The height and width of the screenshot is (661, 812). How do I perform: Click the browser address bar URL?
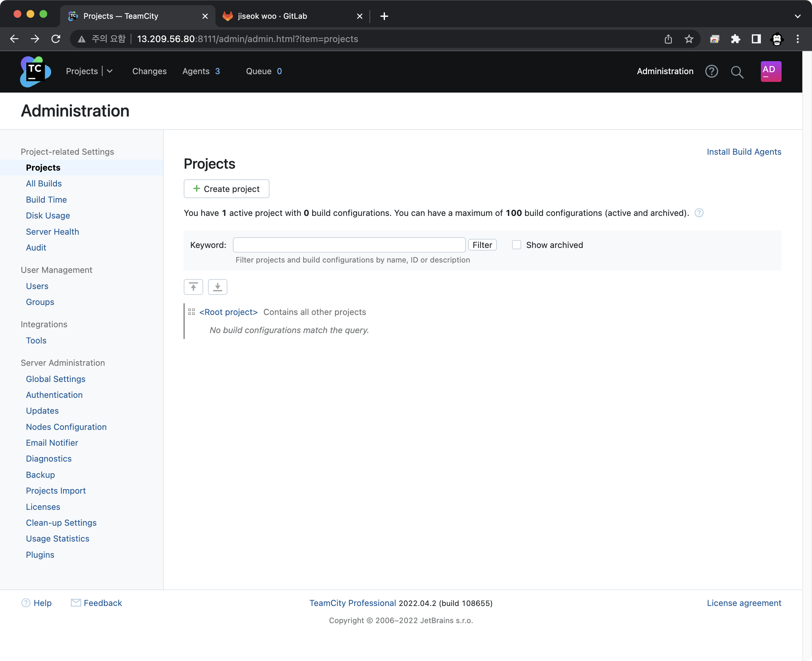(247, 39)
